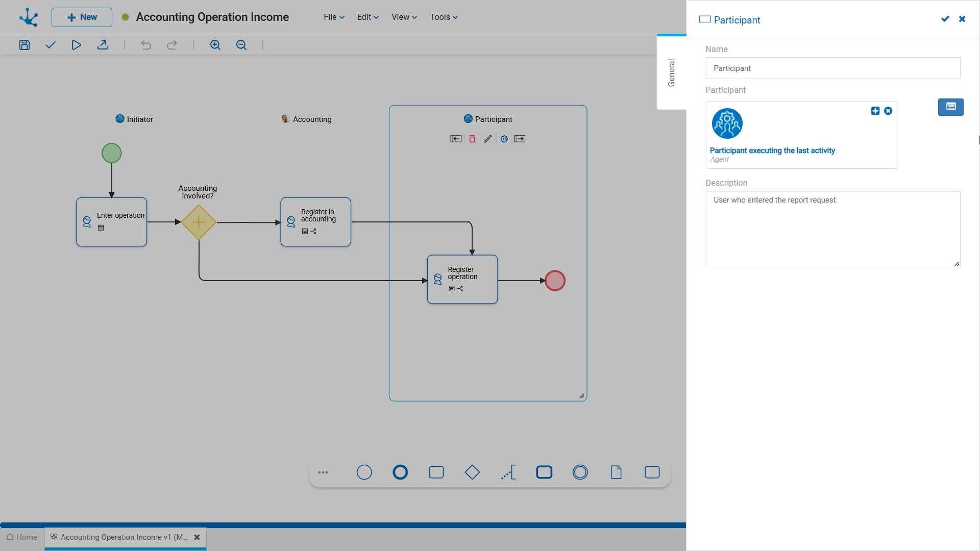Open Participant executing the last activity link
The height and width of the screenshot is (551, 980).
772,151
